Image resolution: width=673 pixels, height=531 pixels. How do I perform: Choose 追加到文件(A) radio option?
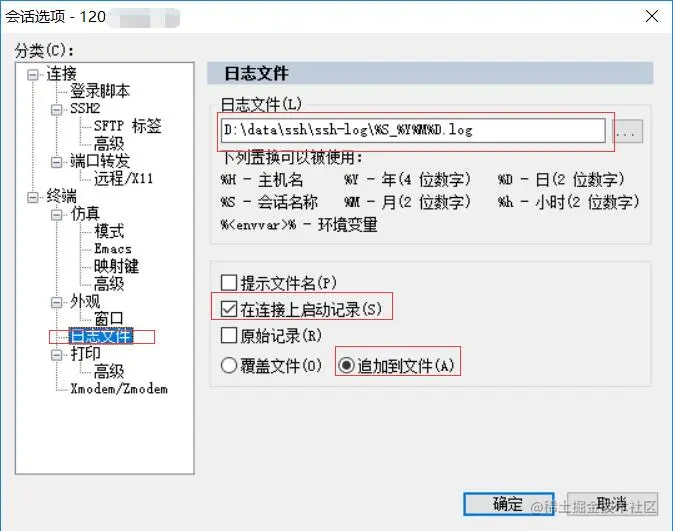coord(346,366)
